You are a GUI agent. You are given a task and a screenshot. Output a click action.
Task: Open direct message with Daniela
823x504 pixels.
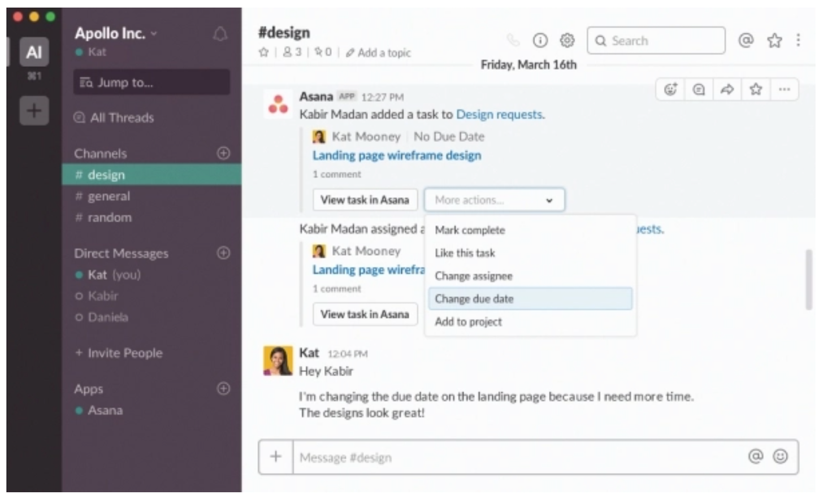[101, 317]
